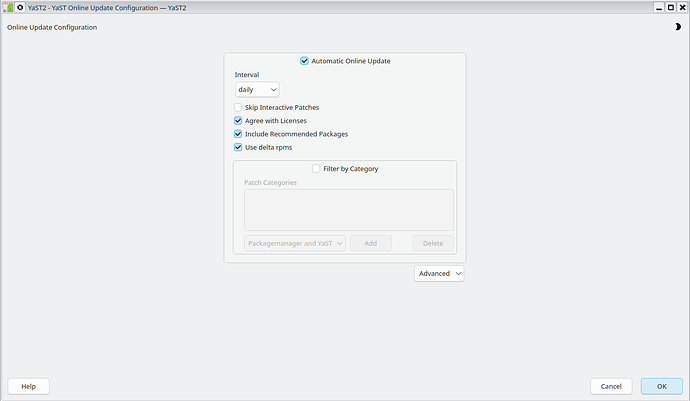Minimize the YaST window
The image size is (690, 401).
(658, 7)
